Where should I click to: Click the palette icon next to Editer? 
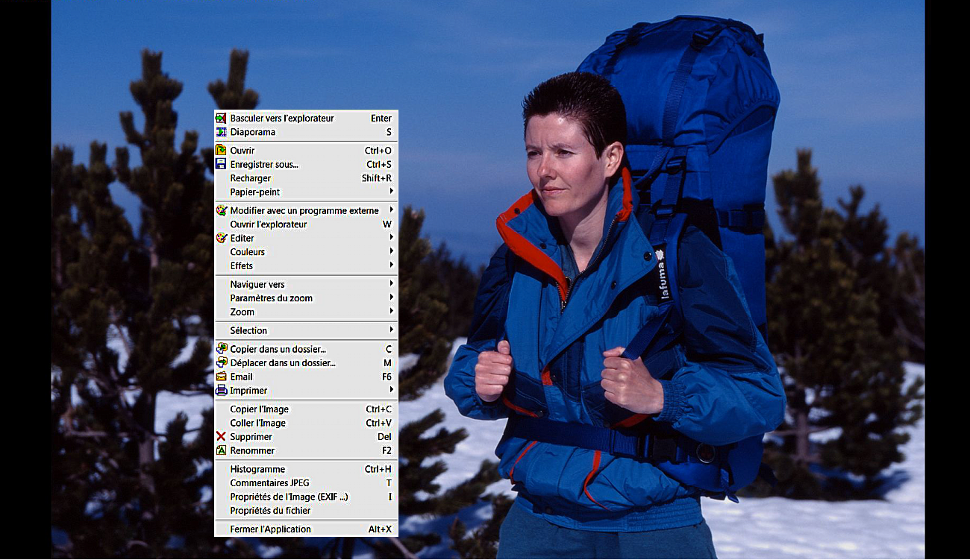pyautogui.click(x=221, y=238)
